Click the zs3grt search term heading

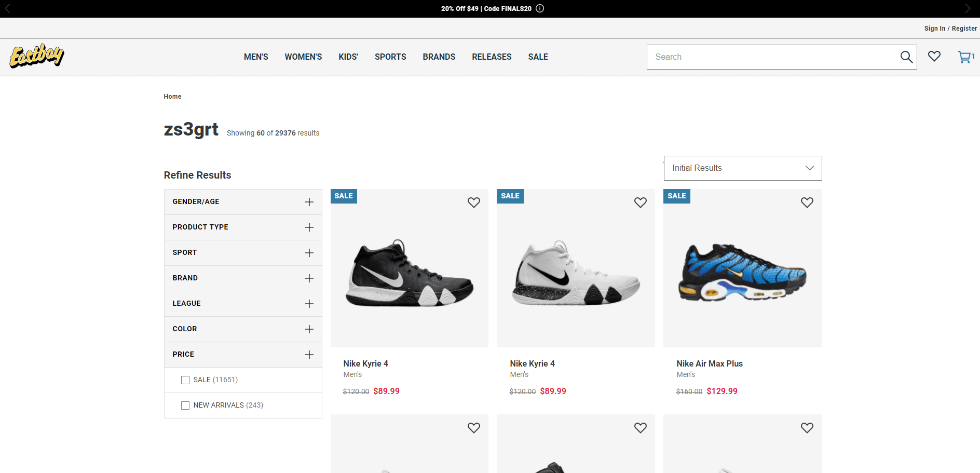pyautogui.click(x=191, y=129)
